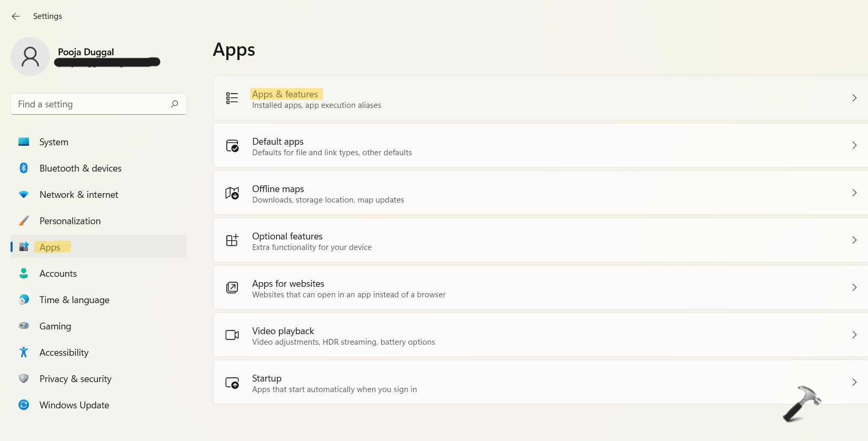Click the user profile avatar picture
The height and width of the screenshot is (441, 868).
click(30, 57)
